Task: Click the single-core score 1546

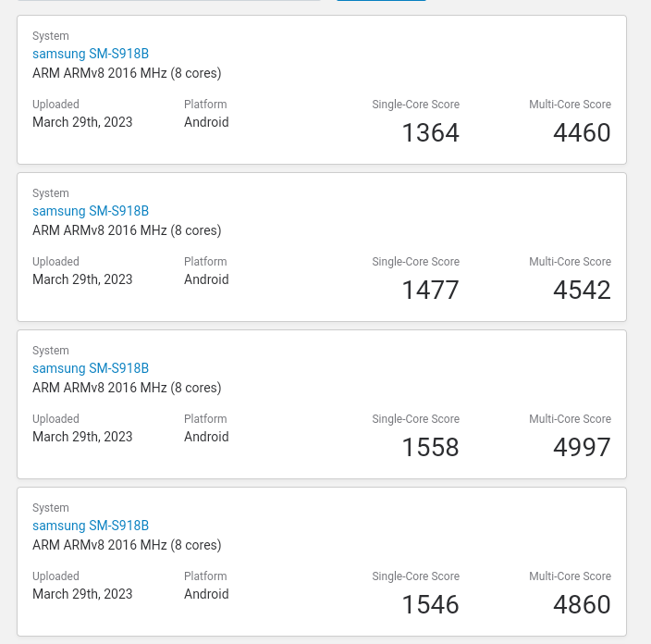Action: pos(430,605)
